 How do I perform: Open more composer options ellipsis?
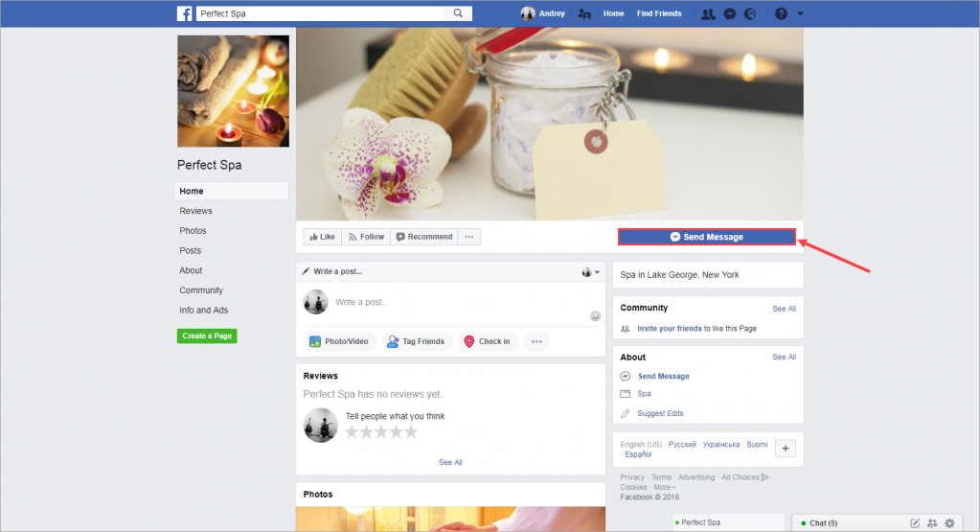(536, 341)
